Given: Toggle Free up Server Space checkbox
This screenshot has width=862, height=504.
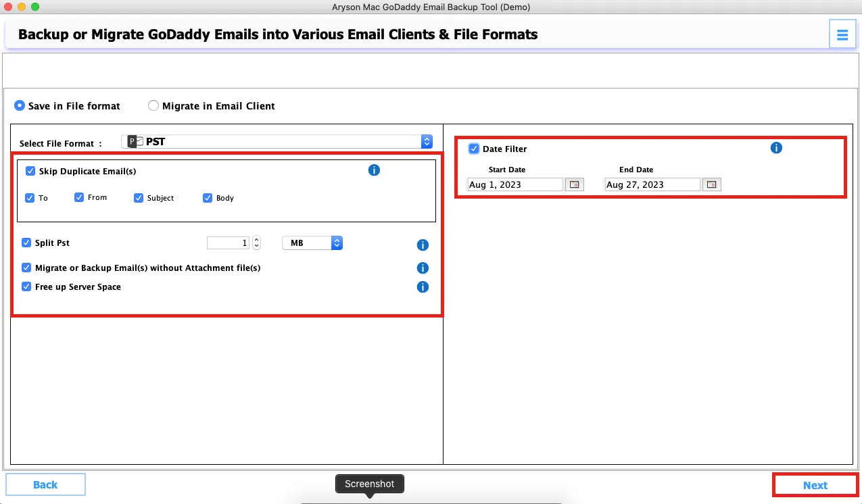Looking at the screenshot, I should pos(26,286).
